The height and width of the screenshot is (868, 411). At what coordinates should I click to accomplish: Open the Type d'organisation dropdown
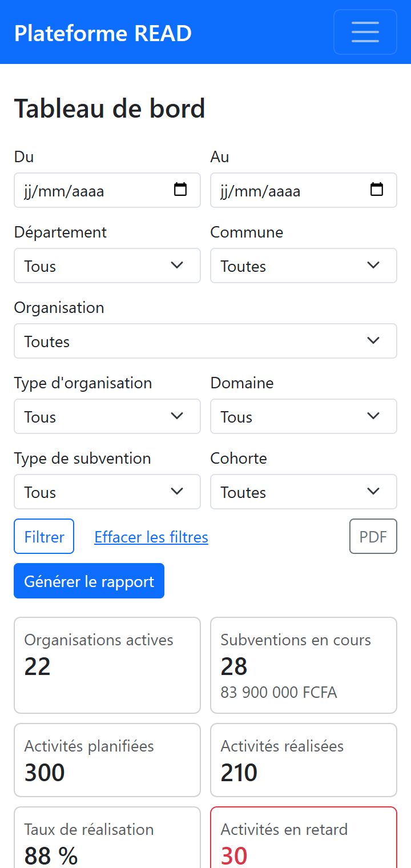[107, 416]
